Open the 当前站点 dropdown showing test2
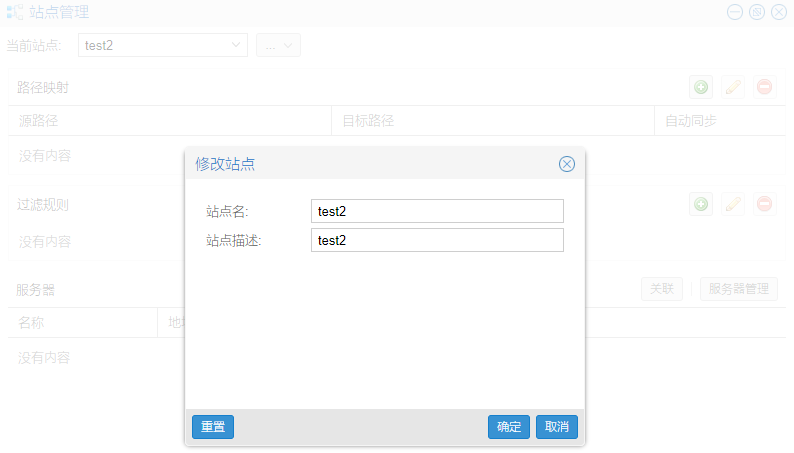Screen dimensions: 794x453 tap(163, 45)
